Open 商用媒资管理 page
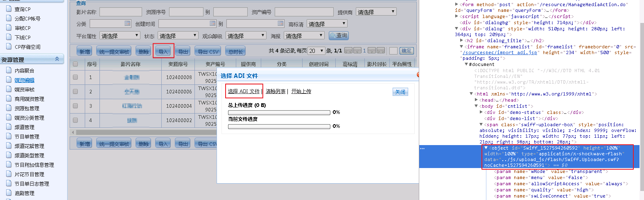This screenshot has height=200, width=644. pyautogui.click(x=29, y=99)
